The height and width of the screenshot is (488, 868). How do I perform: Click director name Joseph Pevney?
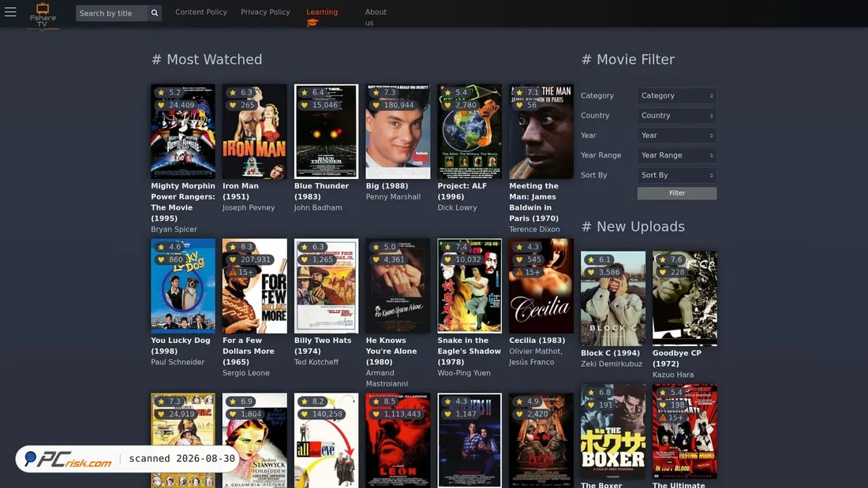pos(249,208)
